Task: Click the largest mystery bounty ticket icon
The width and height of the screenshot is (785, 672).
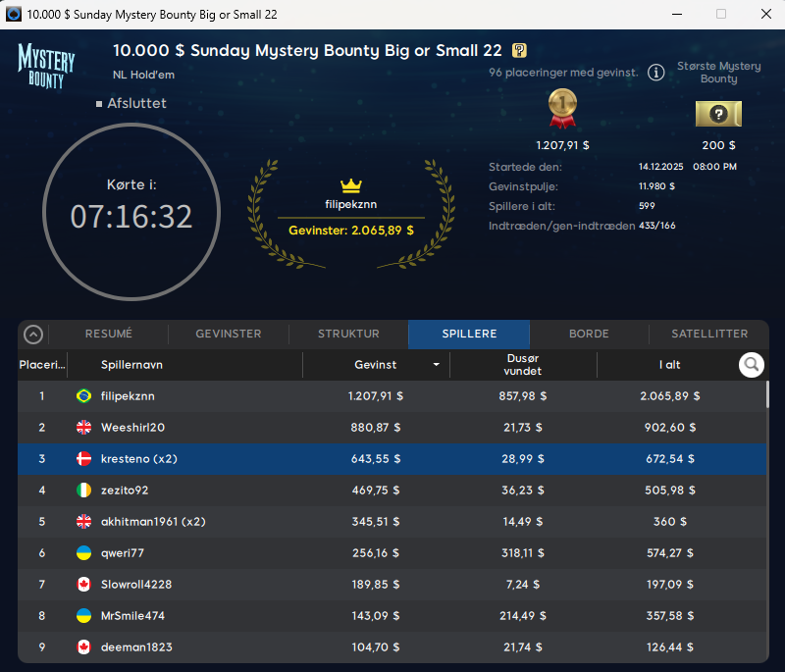Action: pyautogui.click(x=718, y=114)
